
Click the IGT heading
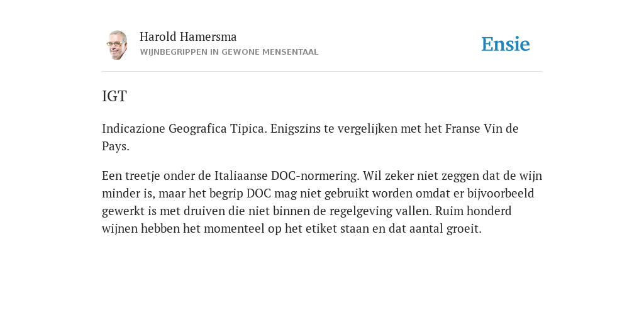(x=114, y=96)
